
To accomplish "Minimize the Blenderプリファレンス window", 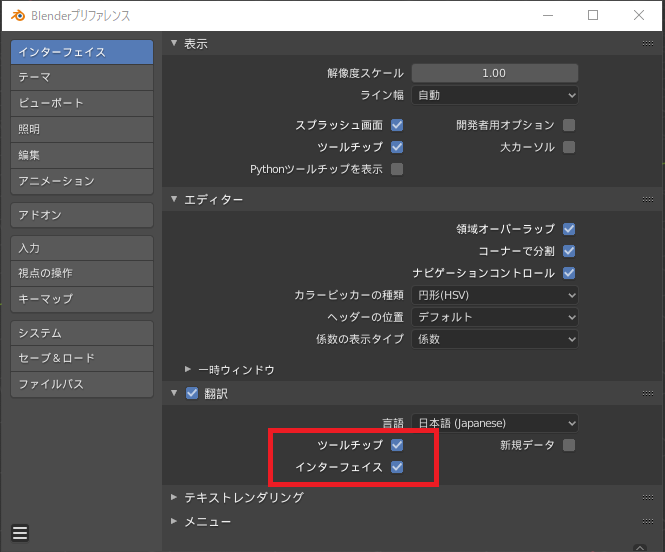I will pos(548,16).
